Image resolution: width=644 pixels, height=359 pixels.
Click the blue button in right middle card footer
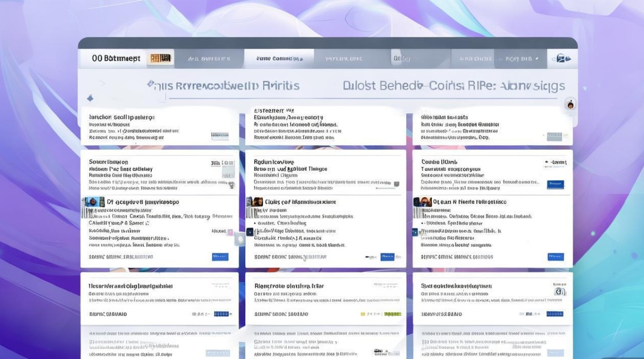pyautogui.click(x=556, y=257)
